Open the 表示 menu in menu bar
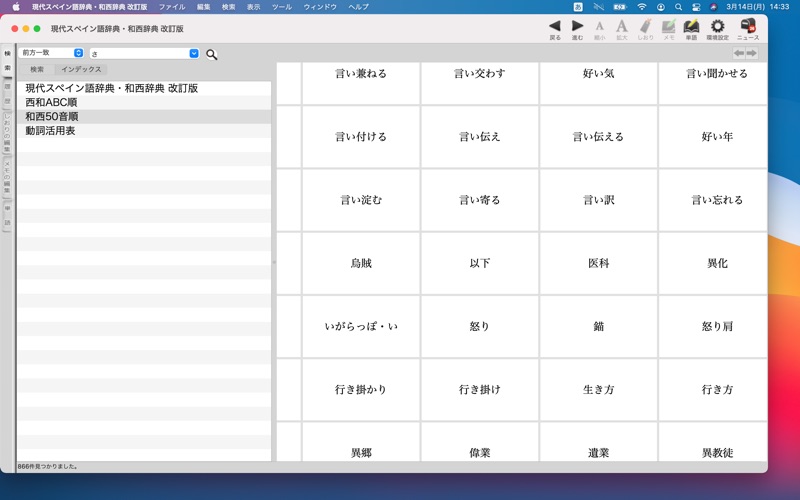The width and height of the screenshot is (800, 500). click(x=253, y=7)
